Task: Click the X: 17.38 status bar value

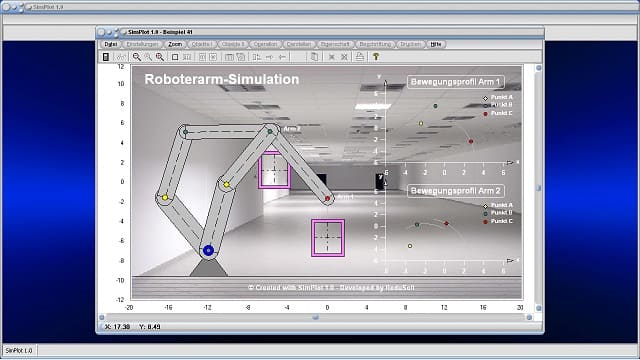Action: [117, 327]
